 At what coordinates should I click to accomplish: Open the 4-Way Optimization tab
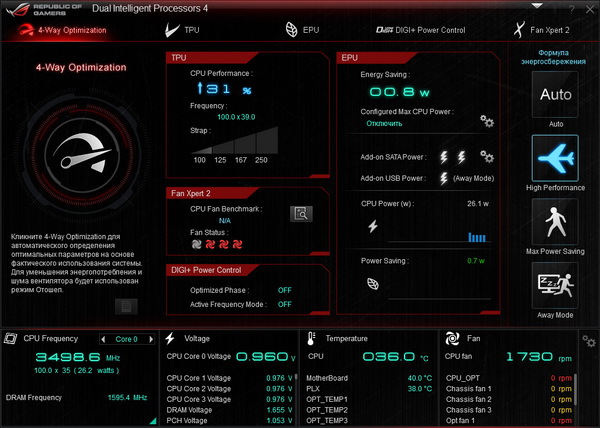(x=62, y=30)
